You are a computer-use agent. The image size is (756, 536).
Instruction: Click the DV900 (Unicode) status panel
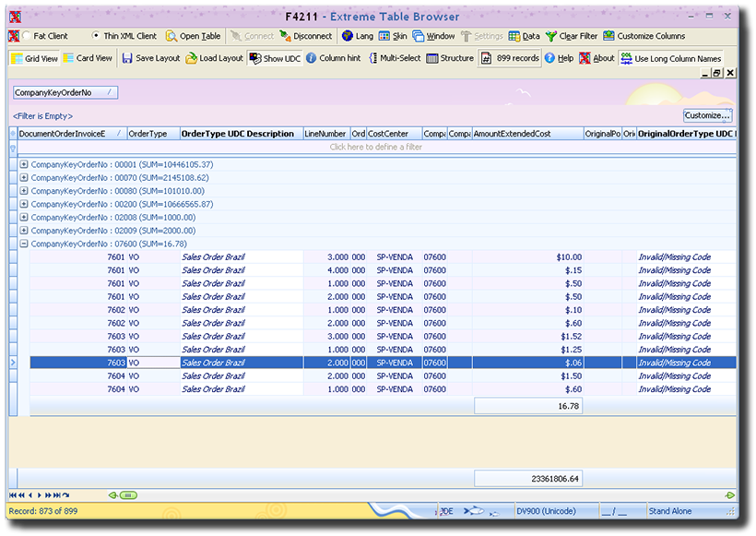(x=555, y=511)
